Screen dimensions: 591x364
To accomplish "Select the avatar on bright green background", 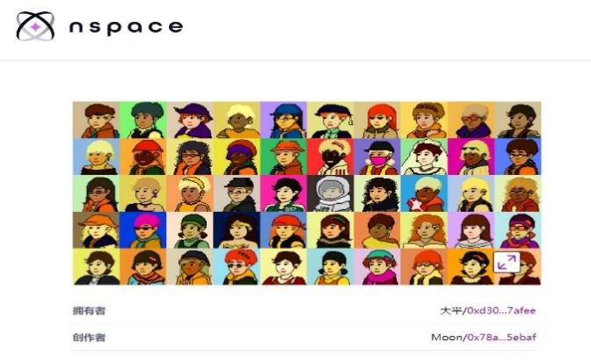I will coord(142,120).
